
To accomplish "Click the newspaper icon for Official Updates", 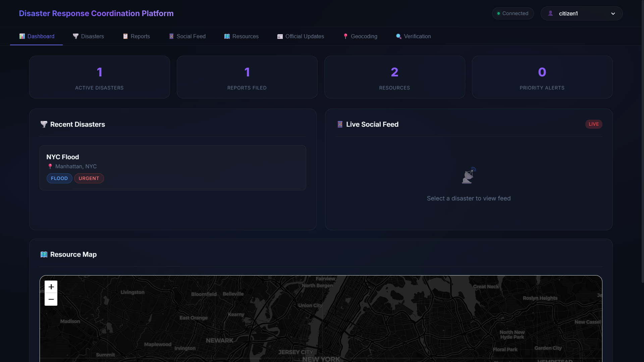I will (x=280, y=36).
